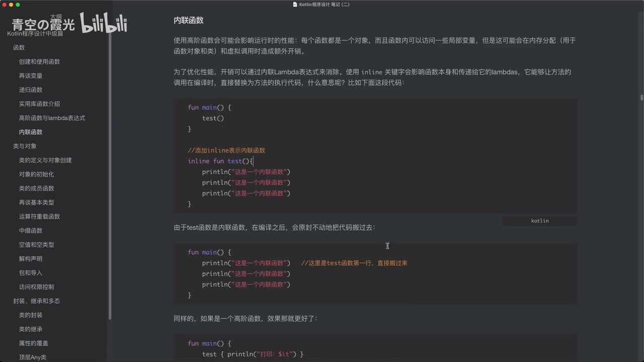Click the green full-screen window button
The width and height of the screenshot is (644, 362).
pyautogui.click(x=18, y=5)
